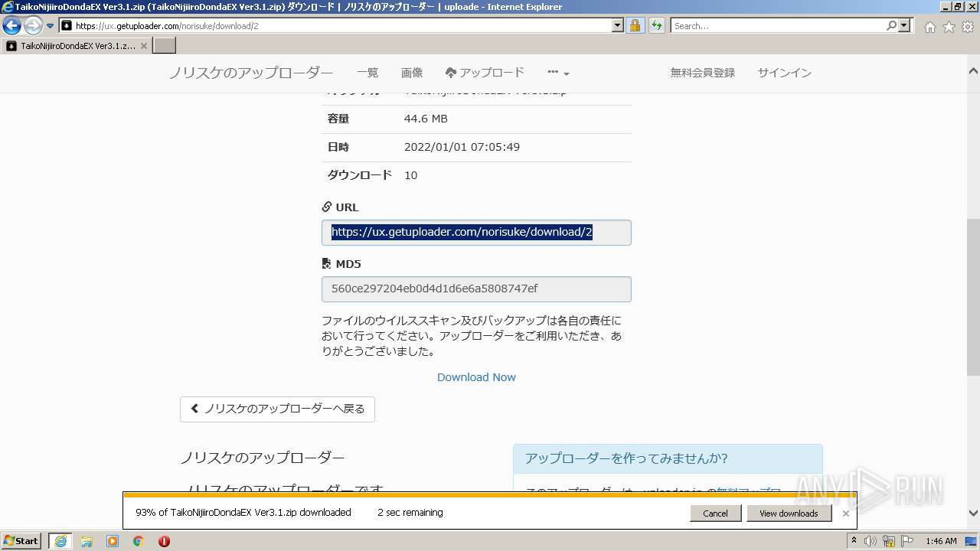Open the Windows Start button
Viewport: 980px width, 551px height.
(21, 541)
